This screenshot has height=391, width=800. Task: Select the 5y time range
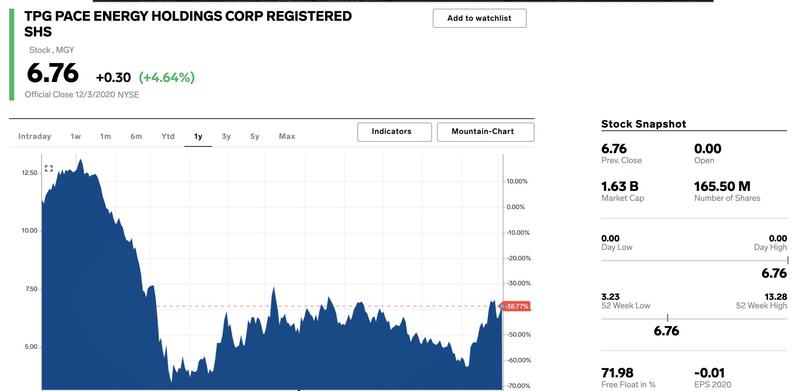(255, 136)
